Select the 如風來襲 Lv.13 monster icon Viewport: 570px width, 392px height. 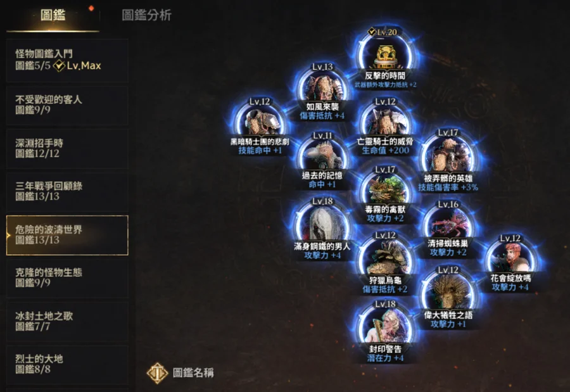(322, 87)
